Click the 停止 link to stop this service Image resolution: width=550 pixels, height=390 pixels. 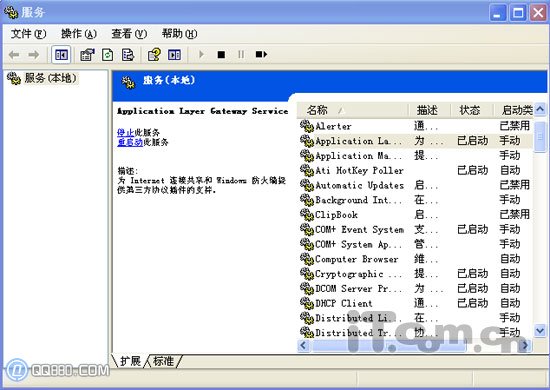click(x=126, y=133)
